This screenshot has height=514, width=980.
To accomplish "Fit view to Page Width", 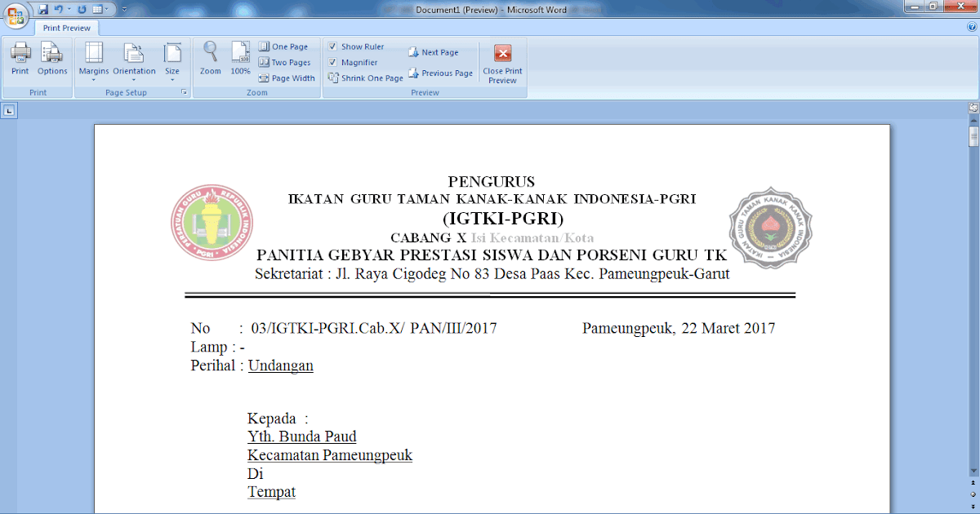I will pos(287,78).
